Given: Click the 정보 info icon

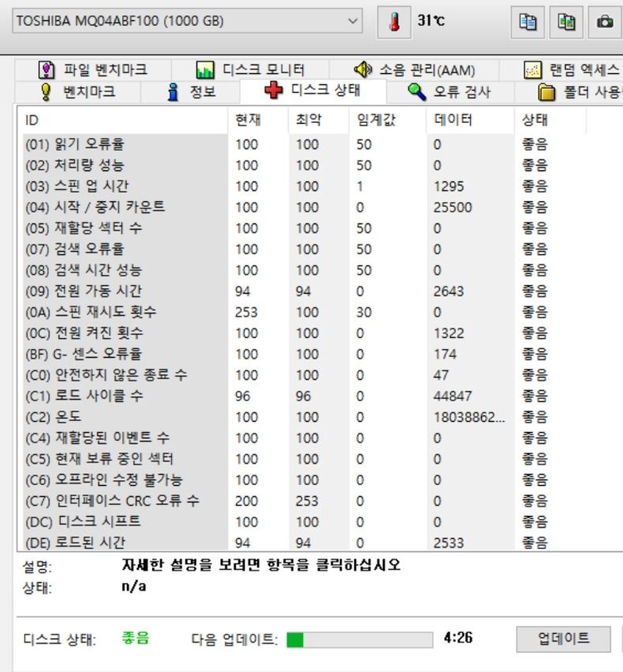Looking at the screenshot, I should point(173,92).
